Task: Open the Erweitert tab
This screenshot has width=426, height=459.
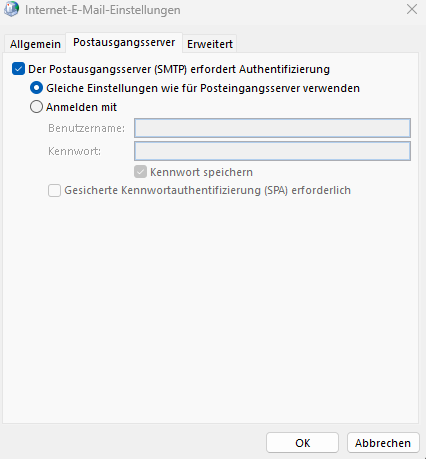Action: coord(210,44)
